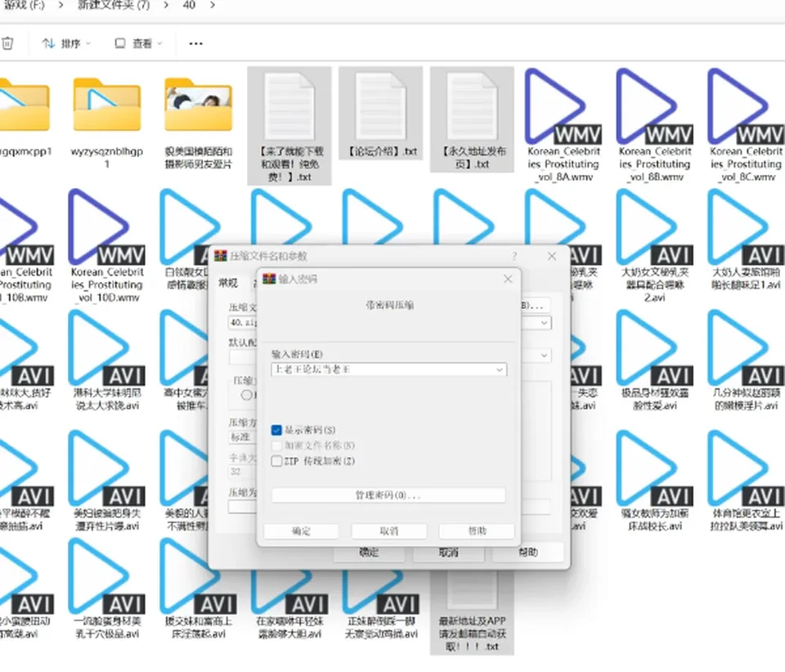This screenshot has width=785, height=672.
Task: Open the folder with a photo thumbnail
Action: [198, 105]
